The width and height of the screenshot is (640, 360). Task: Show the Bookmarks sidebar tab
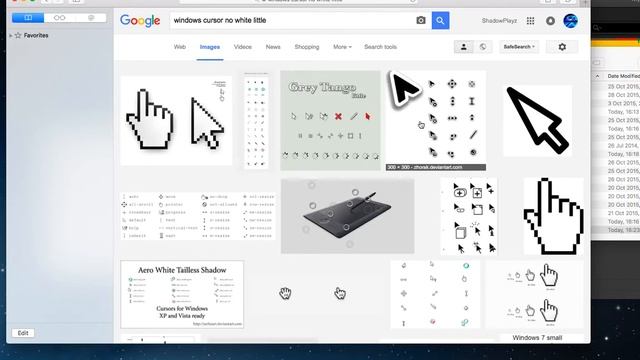point(28,18)
